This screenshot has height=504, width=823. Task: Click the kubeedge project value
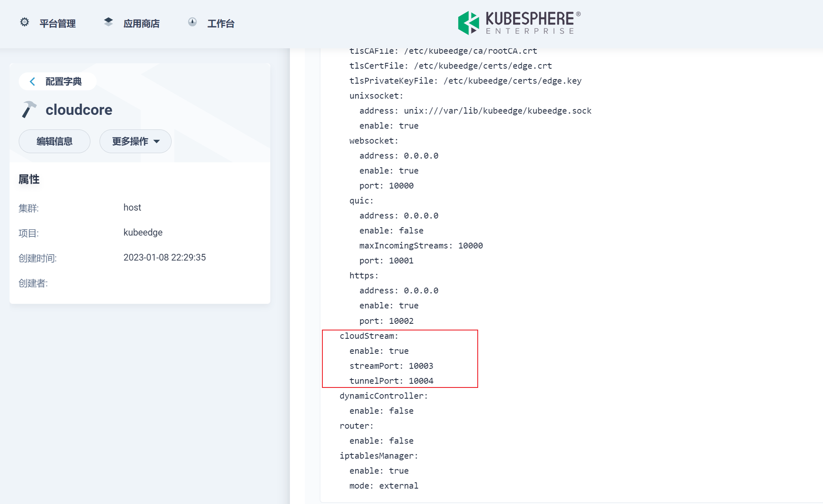click(143, 233)
